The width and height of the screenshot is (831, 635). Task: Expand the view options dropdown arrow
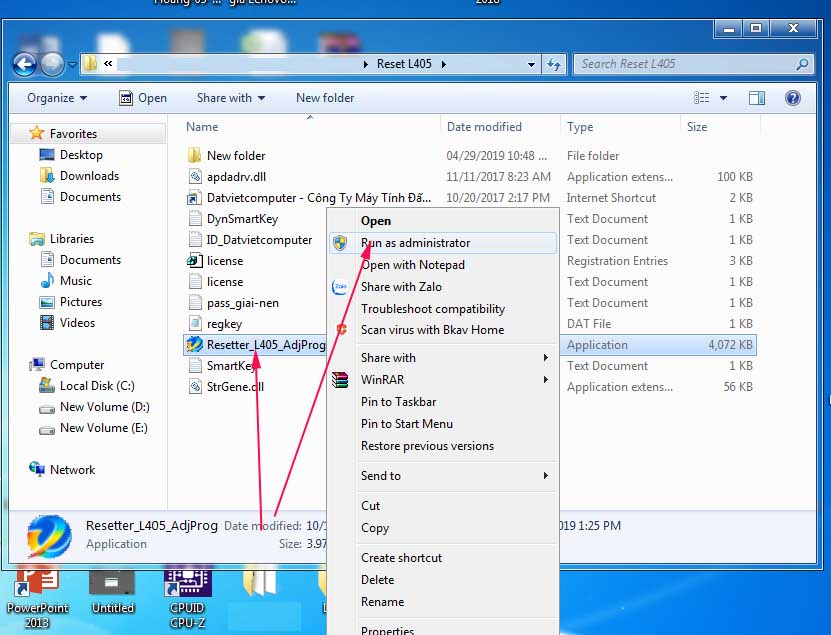(x=723, y=98)
